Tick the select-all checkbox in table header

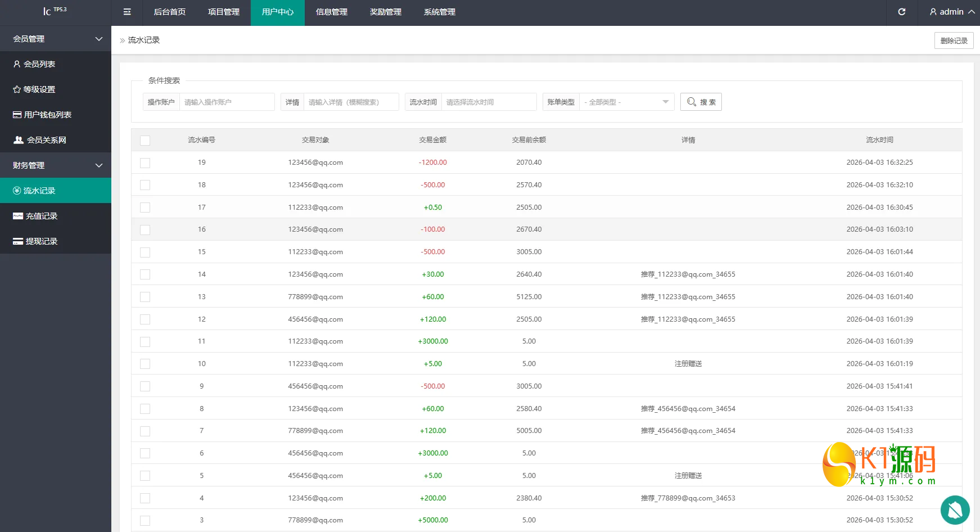(x=145, y=141)
